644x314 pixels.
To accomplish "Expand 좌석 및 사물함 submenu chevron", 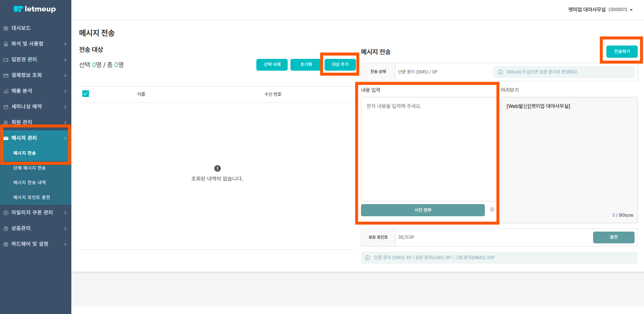I will [x=65, y=44].
